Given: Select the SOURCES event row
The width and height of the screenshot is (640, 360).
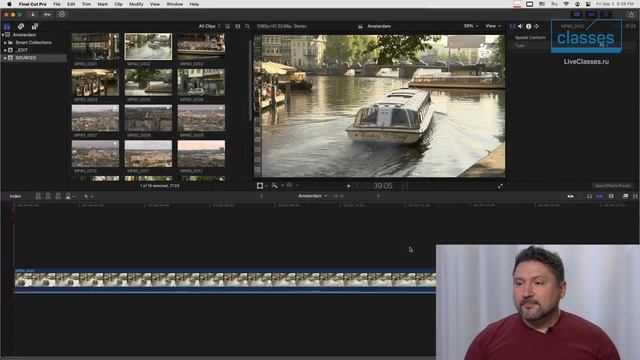Looking at the screenshot, I should 33,58.
